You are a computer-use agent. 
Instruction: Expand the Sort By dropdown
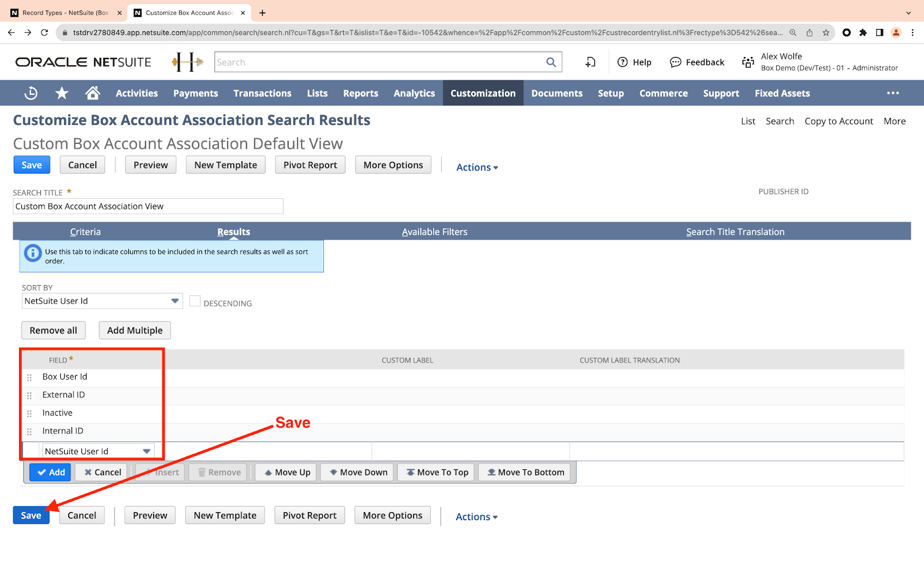[174, 301]
